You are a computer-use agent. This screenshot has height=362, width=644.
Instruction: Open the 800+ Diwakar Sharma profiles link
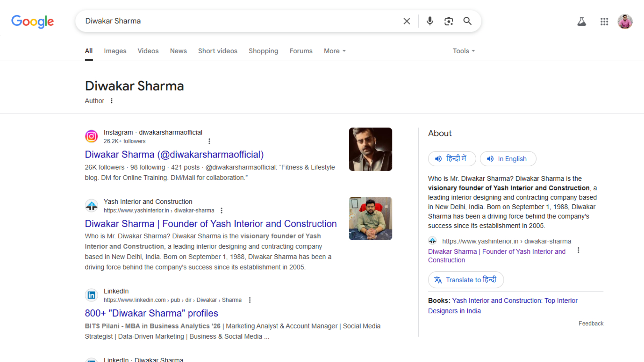(x=151, y=313)
